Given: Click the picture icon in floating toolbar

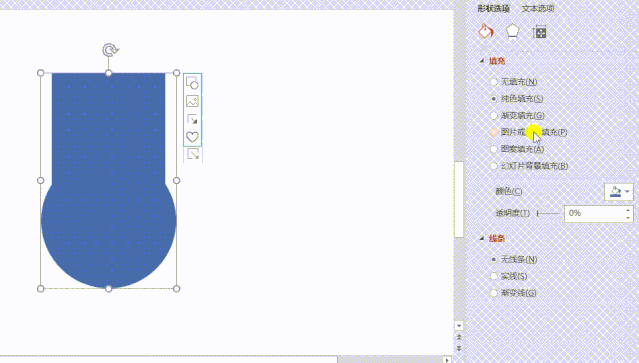Looking at the screenshot, I should pos(192,101).
